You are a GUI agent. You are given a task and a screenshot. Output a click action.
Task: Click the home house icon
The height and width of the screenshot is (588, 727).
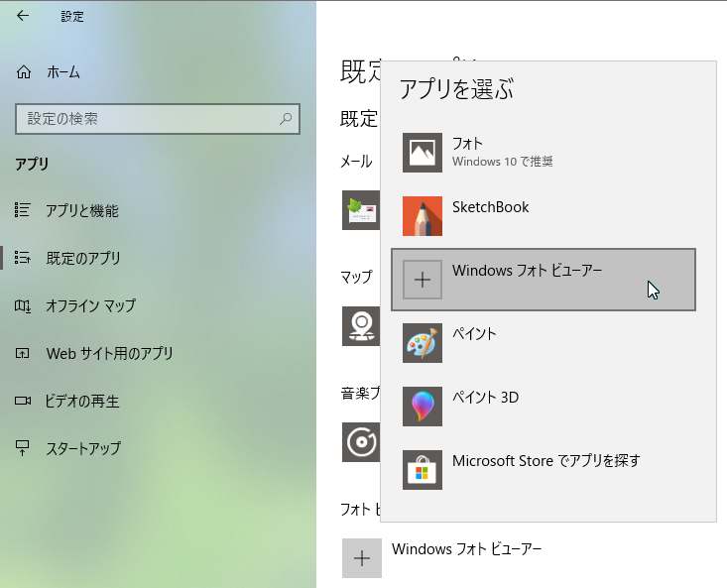[24, 72]
